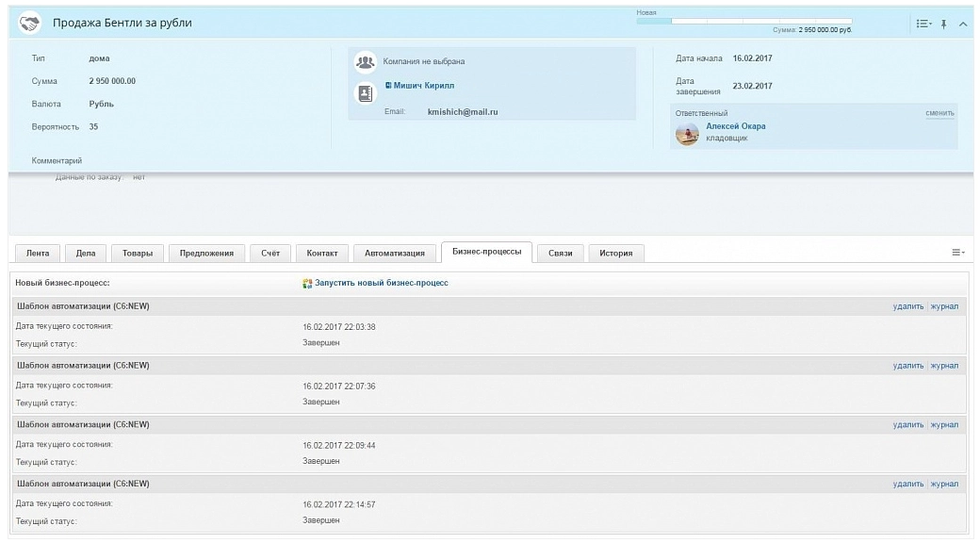The image size is (980, 543).
Task: Click the workflow icon next to Запустить
Action: click(307, 283)
